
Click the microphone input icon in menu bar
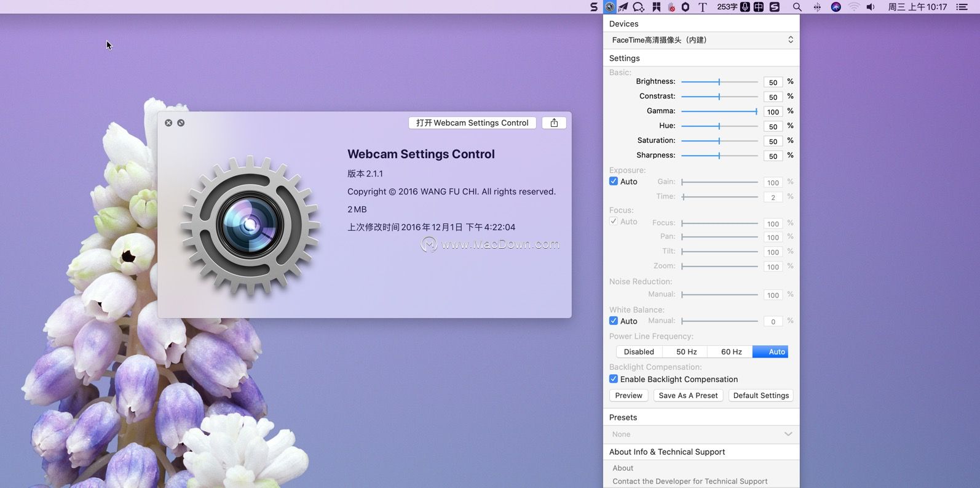[x=745, y=7]
